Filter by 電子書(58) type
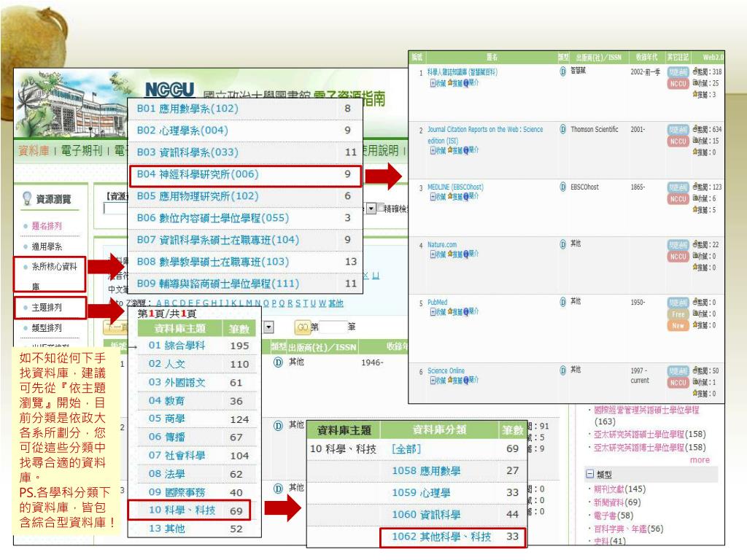 [x=614, y=516]
